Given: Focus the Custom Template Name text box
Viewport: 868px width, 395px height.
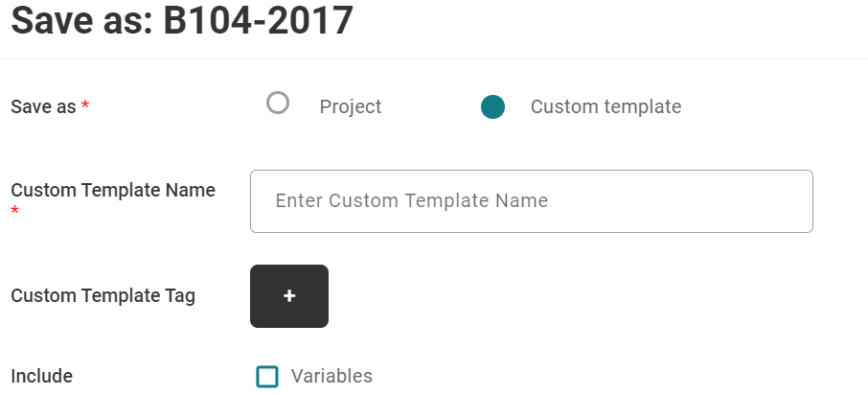Looking at the screenshot, I should (532, 201).
